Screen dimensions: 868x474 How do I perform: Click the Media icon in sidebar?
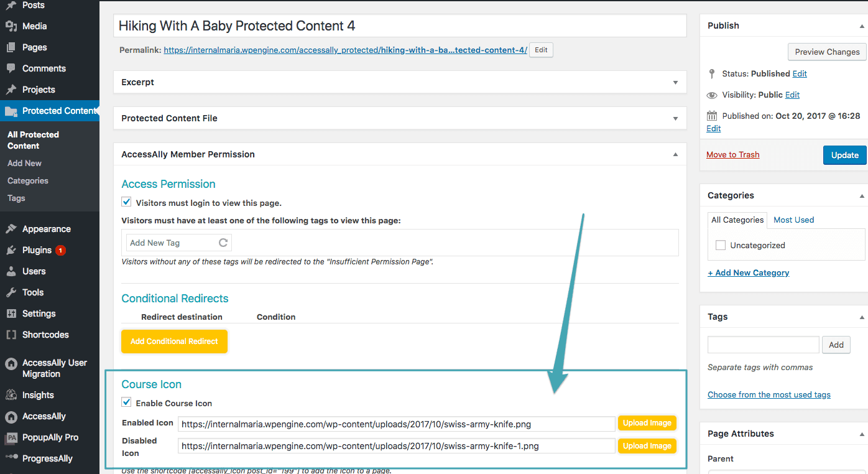[11, 26]
